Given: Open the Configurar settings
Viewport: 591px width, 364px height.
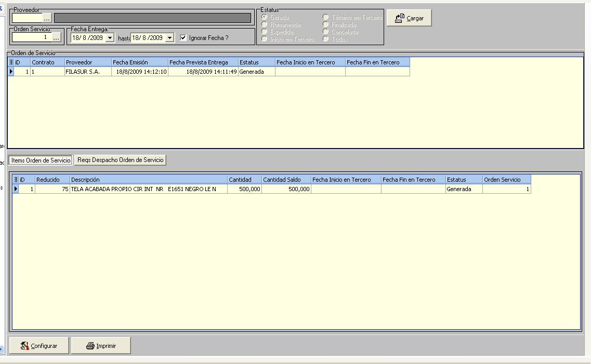Looking at the screenshot, I should point(39,346).
